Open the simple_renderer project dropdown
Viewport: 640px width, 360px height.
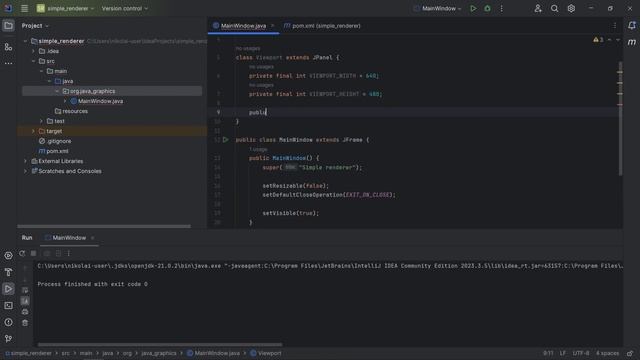(x=65, y=8)
